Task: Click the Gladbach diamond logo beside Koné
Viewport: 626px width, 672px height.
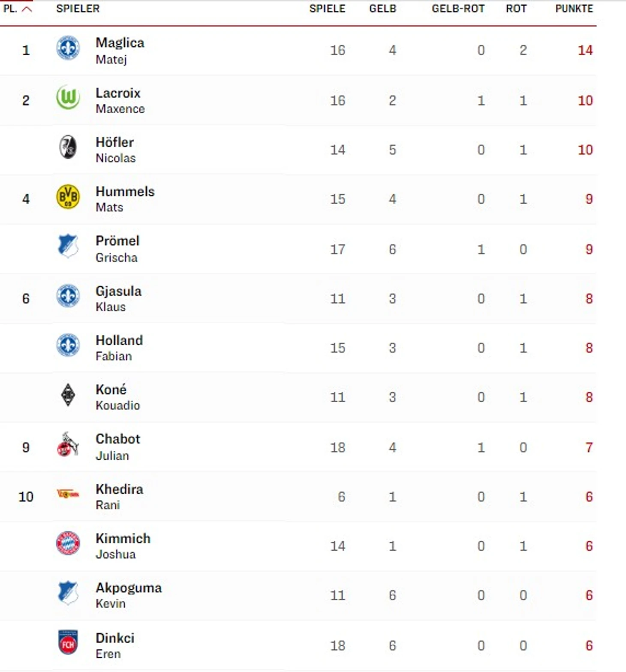Action: pyautogui.click(x=68, y=395)
